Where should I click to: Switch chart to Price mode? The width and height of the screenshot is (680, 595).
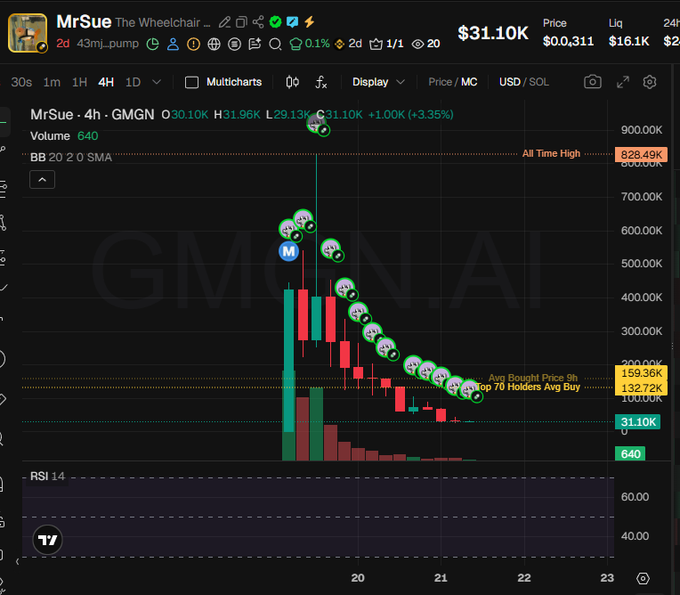click(440, 82)
